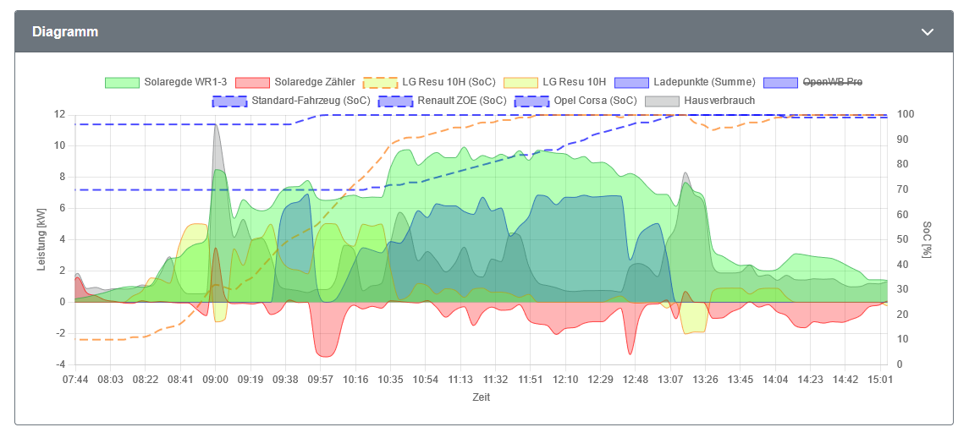Click the Leistung [kW] axis label
The image size is (980, 438).
(41, 239)
